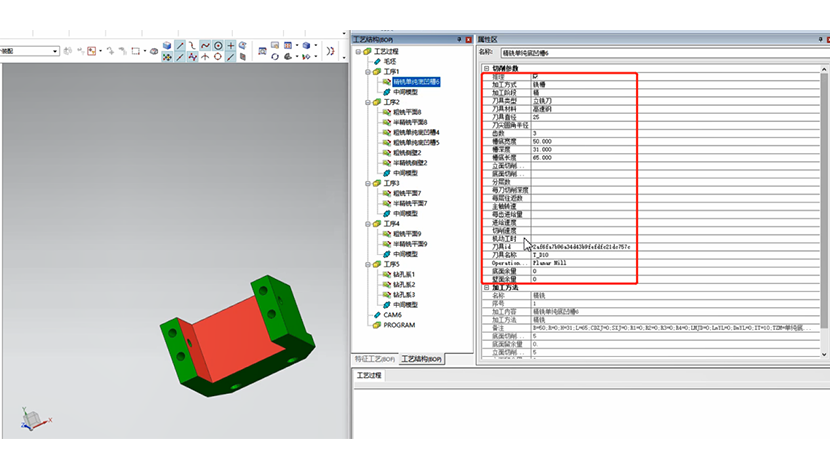Select 钻孔系2 operation in the tree
830x467 pixels.
coord(404,285)
